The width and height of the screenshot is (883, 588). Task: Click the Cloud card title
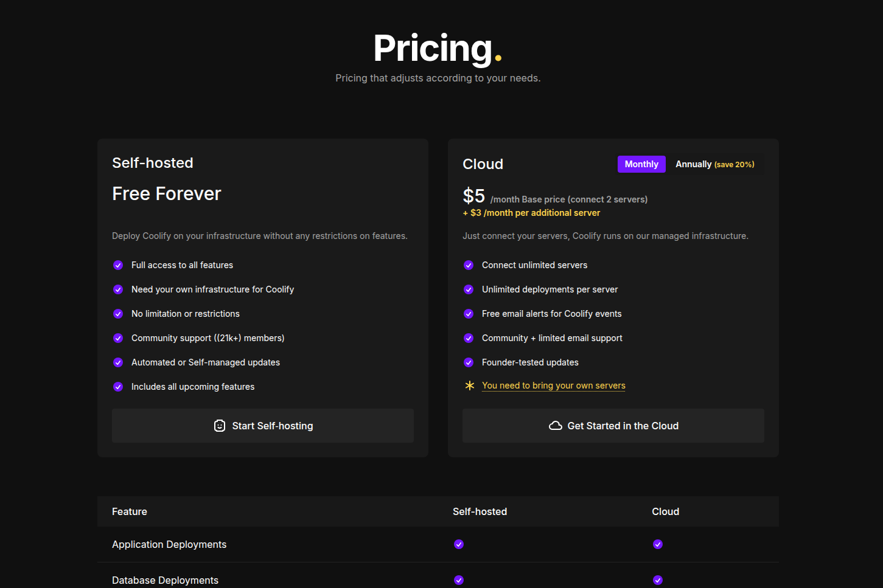(x=483, y=164)
